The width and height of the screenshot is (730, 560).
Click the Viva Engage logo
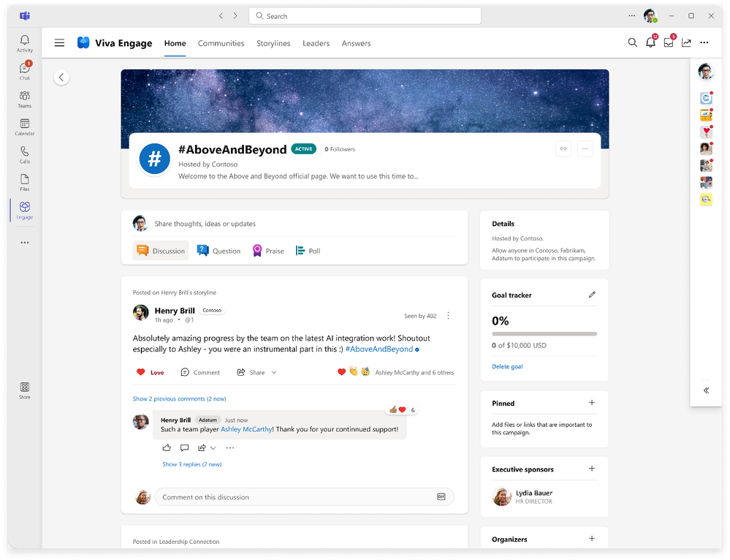coord(83,43)
